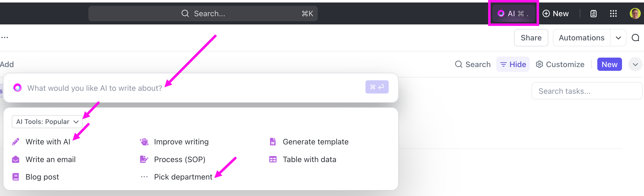Select the Write with AI tool
This screenshot has width=644, height=196.
pyautogui.click(x=48, y=142)
